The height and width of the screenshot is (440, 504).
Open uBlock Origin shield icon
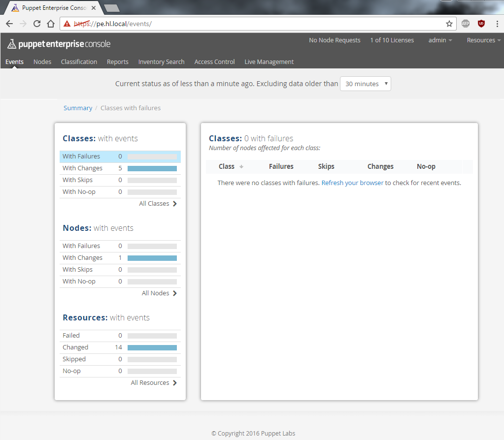point(481,24)
